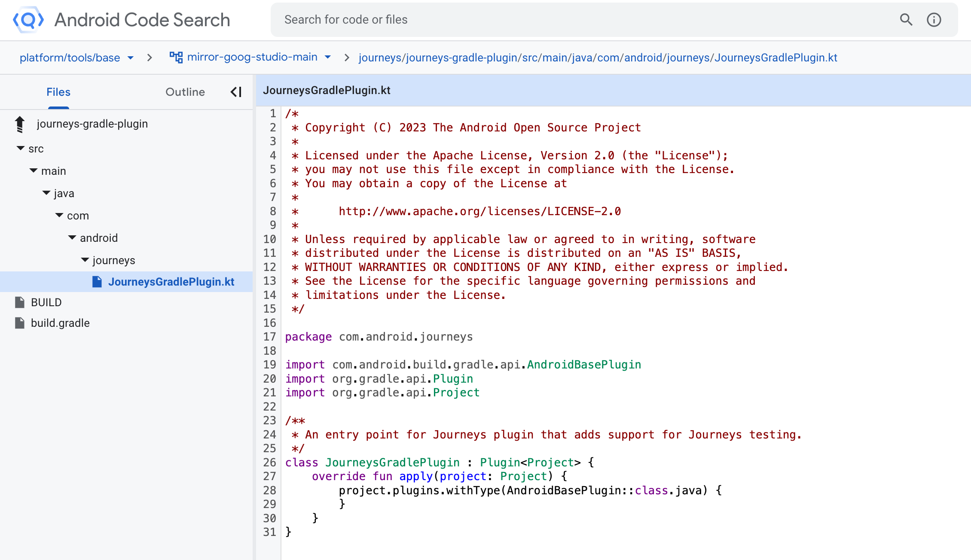The width and height of the screenshot is (971, 560).
Task: Click the branch icon next to mirror-goog-studio-main
Action: [176, 57]
